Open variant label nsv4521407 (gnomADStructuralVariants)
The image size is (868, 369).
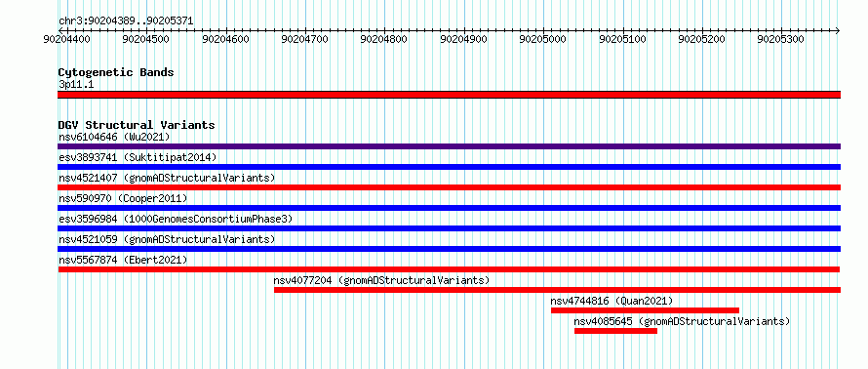coord(167,178)
